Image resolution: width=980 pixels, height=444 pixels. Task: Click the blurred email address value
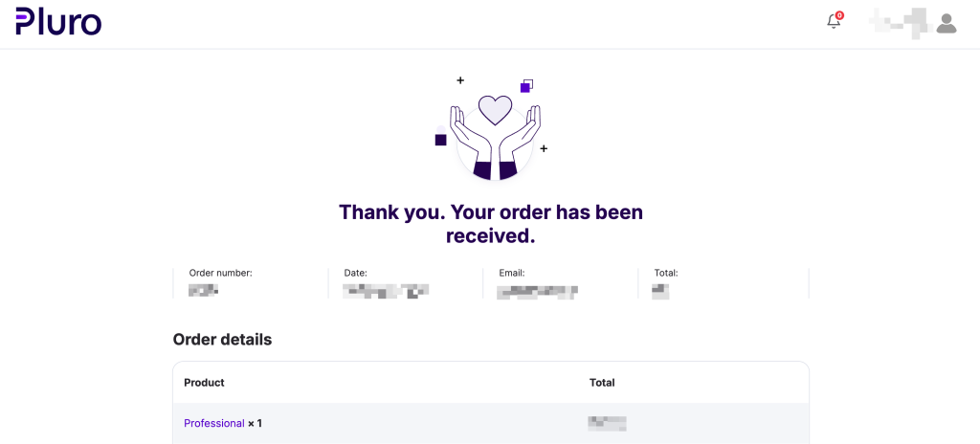(x=538, y=291)
